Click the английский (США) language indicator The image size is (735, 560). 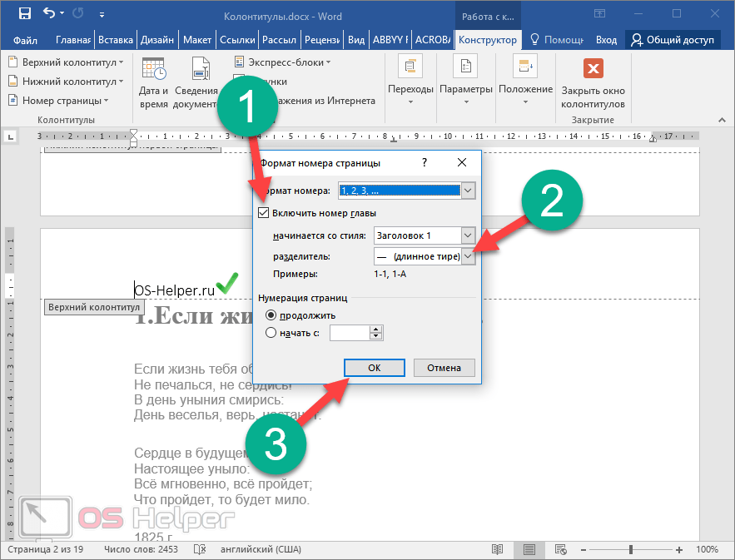(x=261, y=549)
